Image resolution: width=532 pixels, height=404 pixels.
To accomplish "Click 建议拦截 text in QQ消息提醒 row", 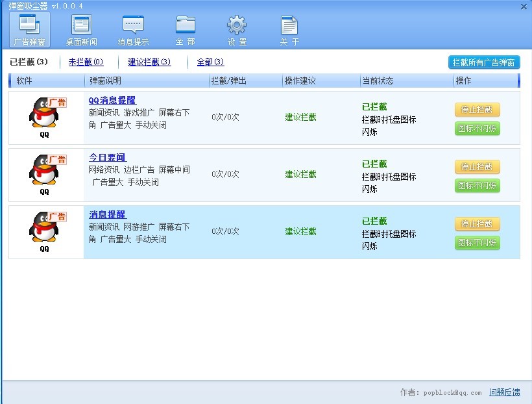I will [300, 117].
